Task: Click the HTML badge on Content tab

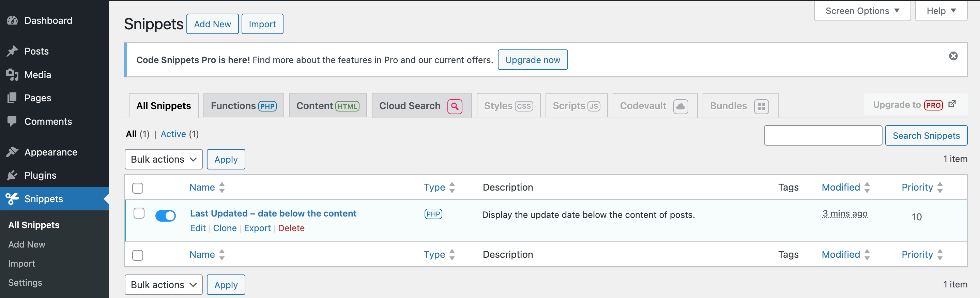Action: tap(347, 106)
